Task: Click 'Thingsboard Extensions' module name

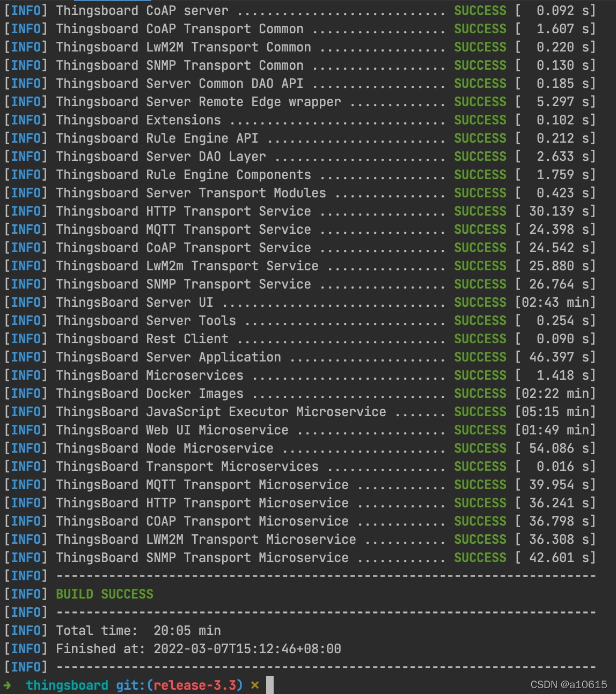Action: (x=138, y=120)
